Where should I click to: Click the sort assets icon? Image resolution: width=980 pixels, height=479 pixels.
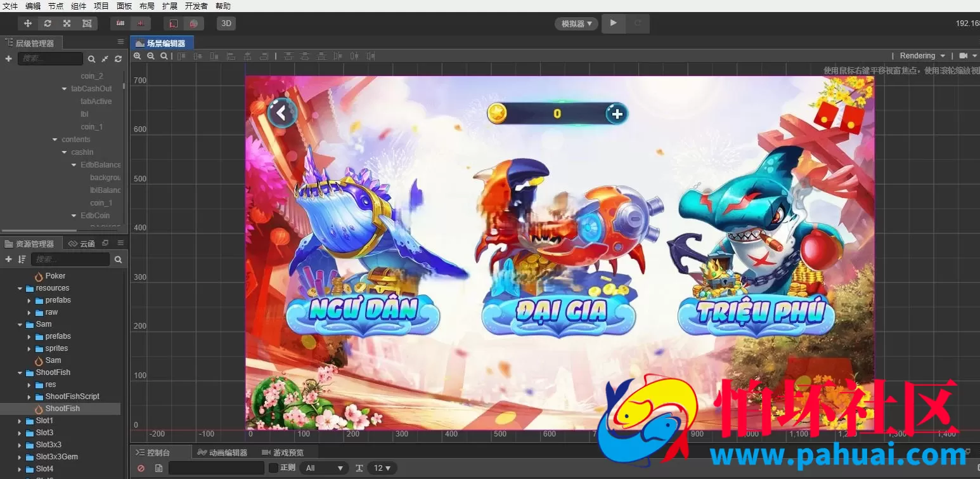click(x=22, y=259)
